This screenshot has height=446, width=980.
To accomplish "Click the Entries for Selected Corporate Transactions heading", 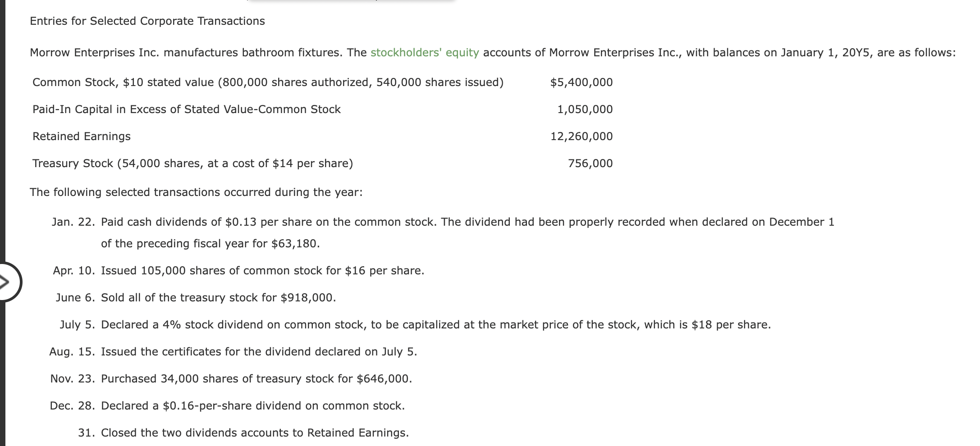I will (147, 21).
